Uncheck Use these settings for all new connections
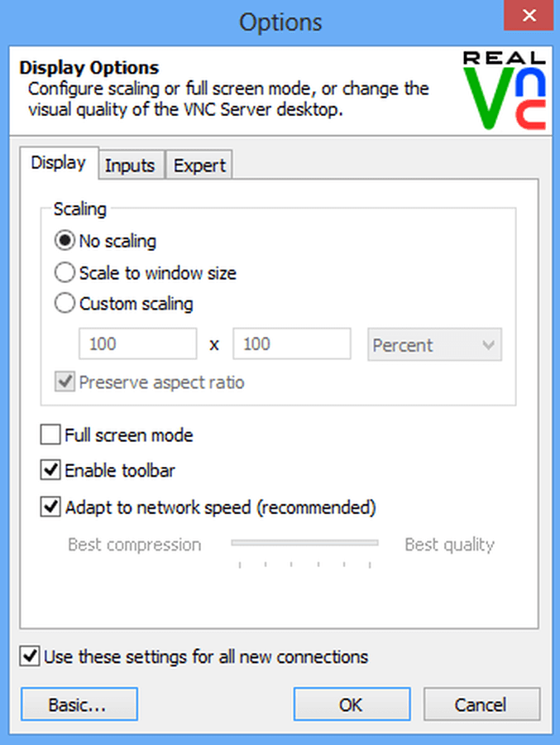This screenshot has width=560, height=745. point(30,656)
